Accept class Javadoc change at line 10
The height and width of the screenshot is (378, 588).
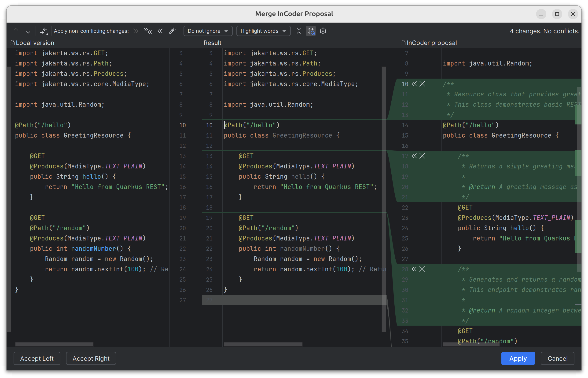pos(414,84)
